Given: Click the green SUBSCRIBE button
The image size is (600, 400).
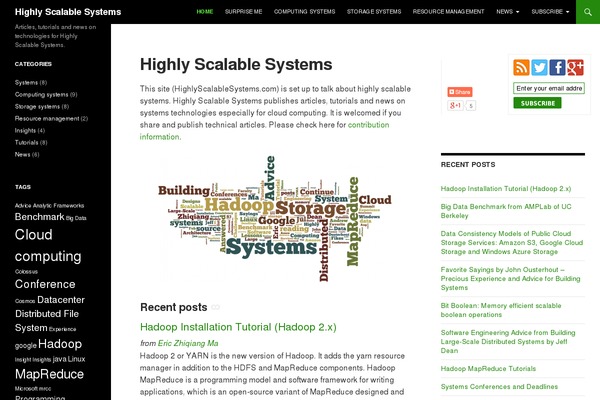Looking at the screenshot, I should click(537, 103).
